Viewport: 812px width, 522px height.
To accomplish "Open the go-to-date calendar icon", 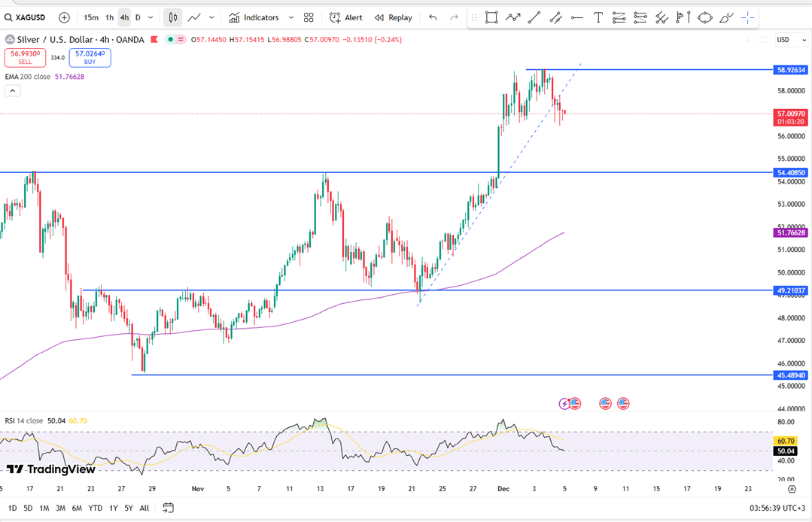I will [x=168, y=508].
